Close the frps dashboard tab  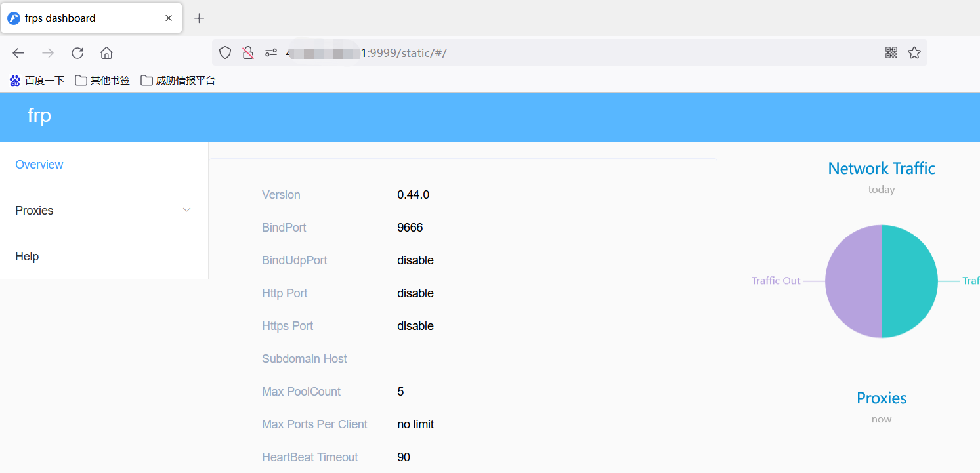169,18
